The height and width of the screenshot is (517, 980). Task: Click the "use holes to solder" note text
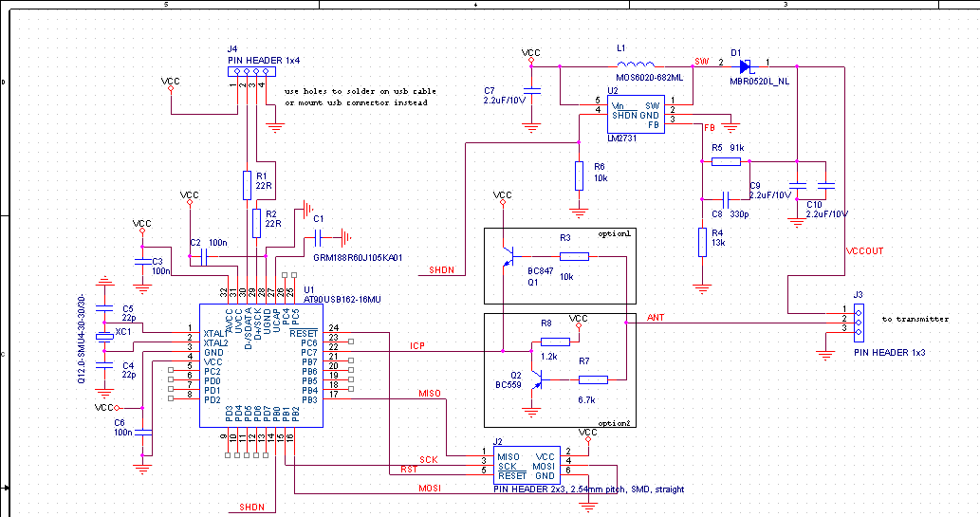tap(361, 91)
